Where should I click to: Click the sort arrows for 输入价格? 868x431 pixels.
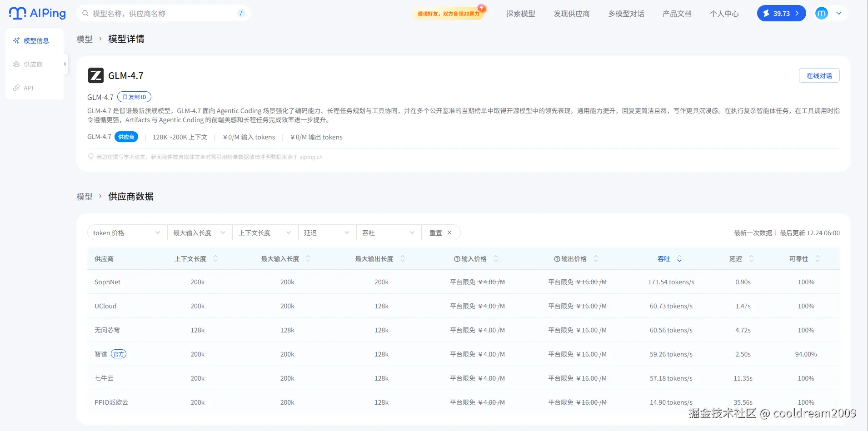[x=496, y=258]
